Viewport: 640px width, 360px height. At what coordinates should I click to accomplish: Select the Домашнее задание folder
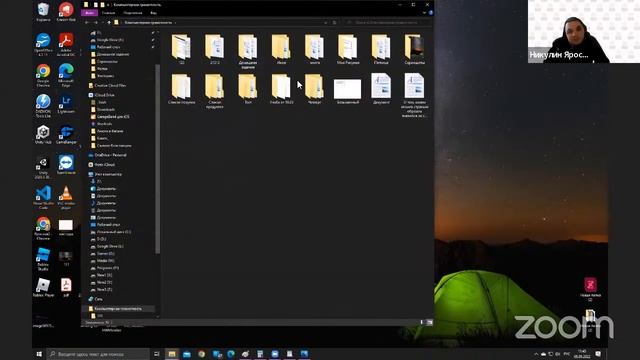tap(248, 51)
